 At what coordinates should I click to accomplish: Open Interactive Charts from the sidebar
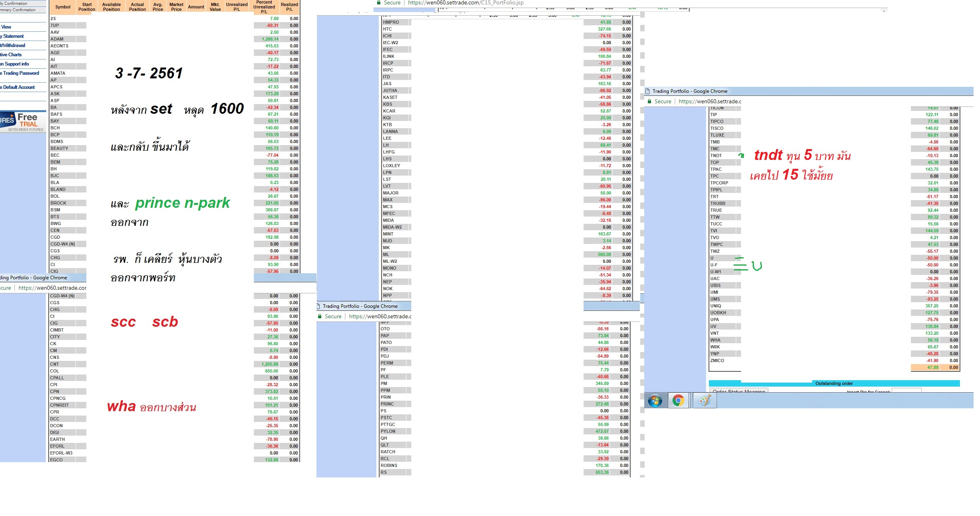click(x=11, y=55)
